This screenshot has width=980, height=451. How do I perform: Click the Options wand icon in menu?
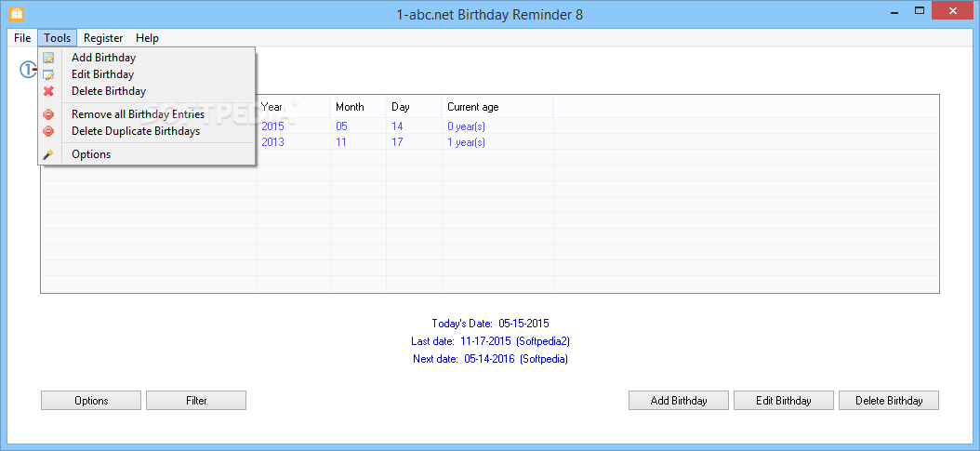coord(48,154)
